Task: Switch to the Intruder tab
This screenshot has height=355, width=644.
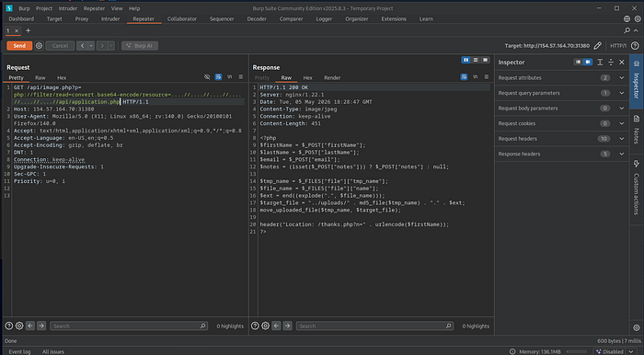Action: pos(110,19)
